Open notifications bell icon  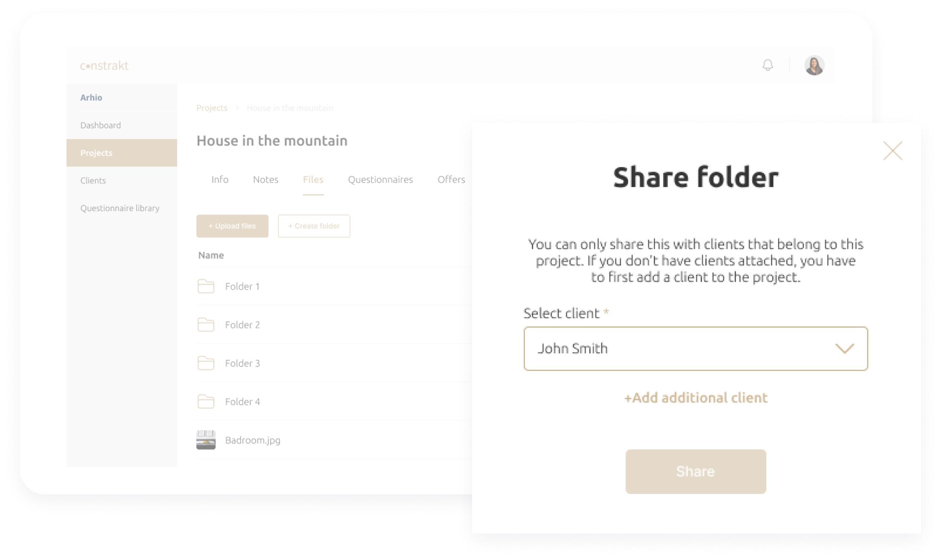tap(767, 65)
